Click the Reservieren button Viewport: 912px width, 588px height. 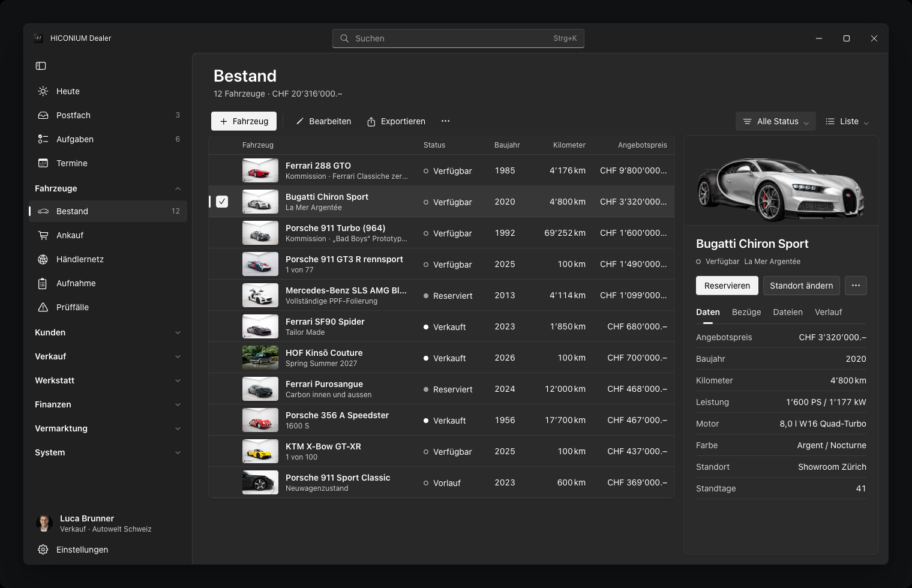click(727, 286)
